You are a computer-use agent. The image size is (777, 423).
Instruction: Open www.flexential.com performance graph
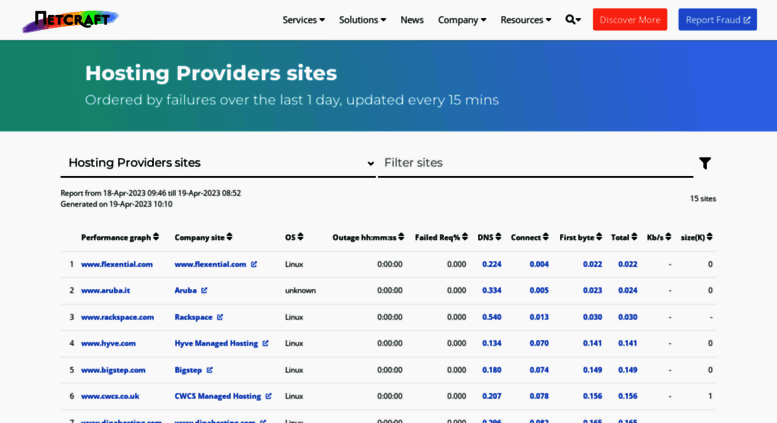click(x=117, y=264)
